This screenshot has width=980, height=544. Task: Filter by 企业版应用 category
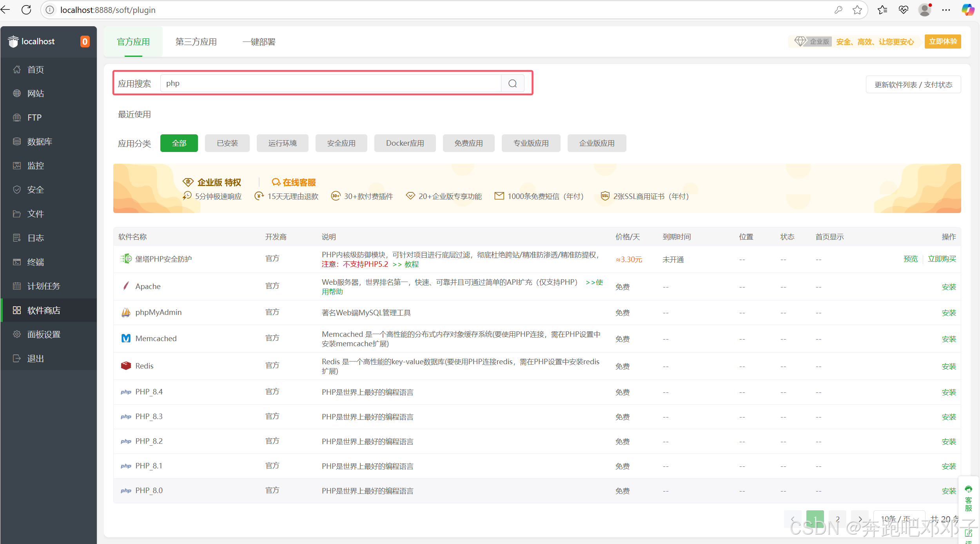tap(597, 143)
